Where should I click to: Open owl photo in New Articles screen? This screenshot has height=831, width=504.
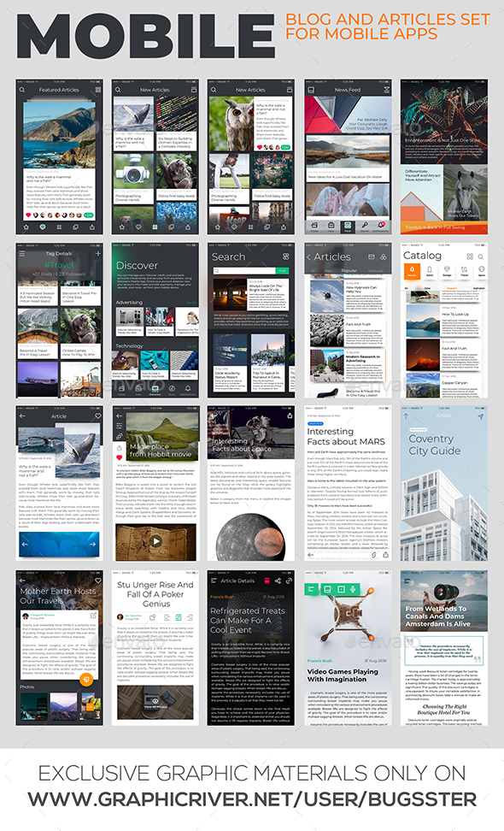(x=231, y=124)
